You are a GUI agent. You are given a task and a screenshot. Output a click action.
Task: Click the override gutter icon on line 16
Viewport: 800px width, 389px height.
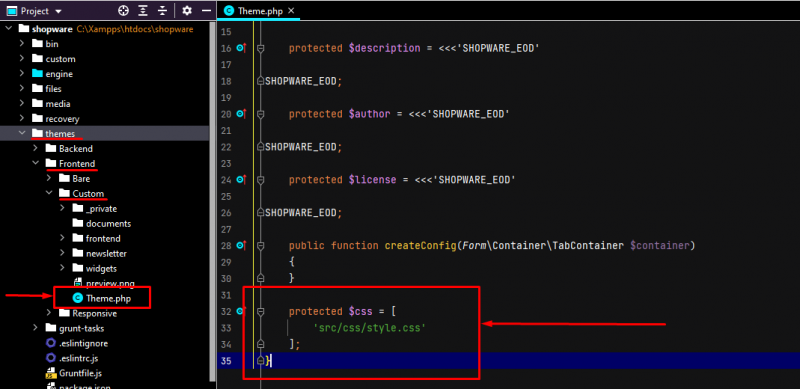pyautogui.click(x=241, y=48)
